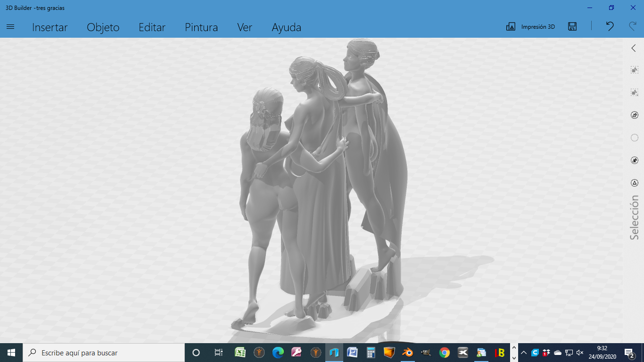Open Microsoft Edge from the taskbar

point(278,353)
